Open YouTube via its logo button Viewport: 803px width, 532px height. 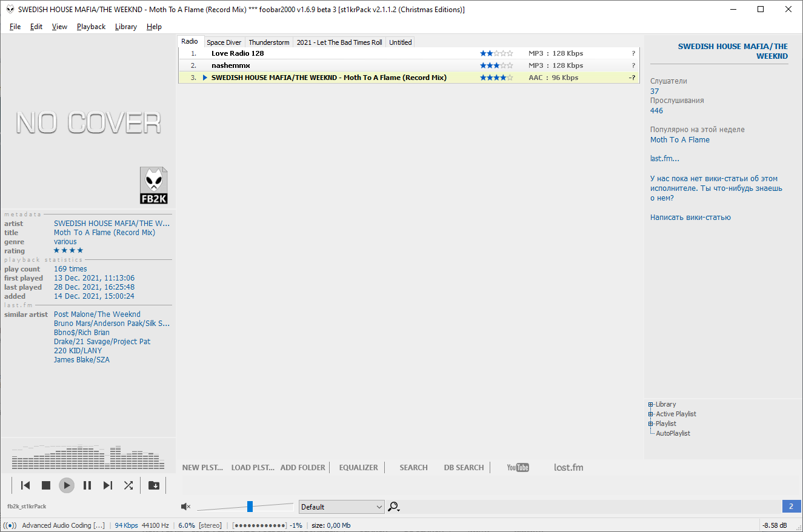518,467
